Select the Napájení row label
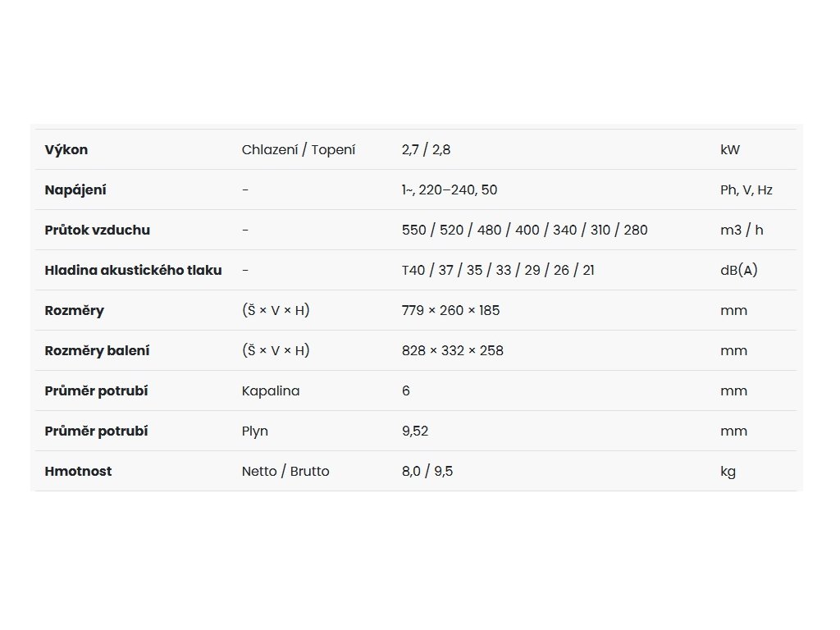 pos(75,190)
